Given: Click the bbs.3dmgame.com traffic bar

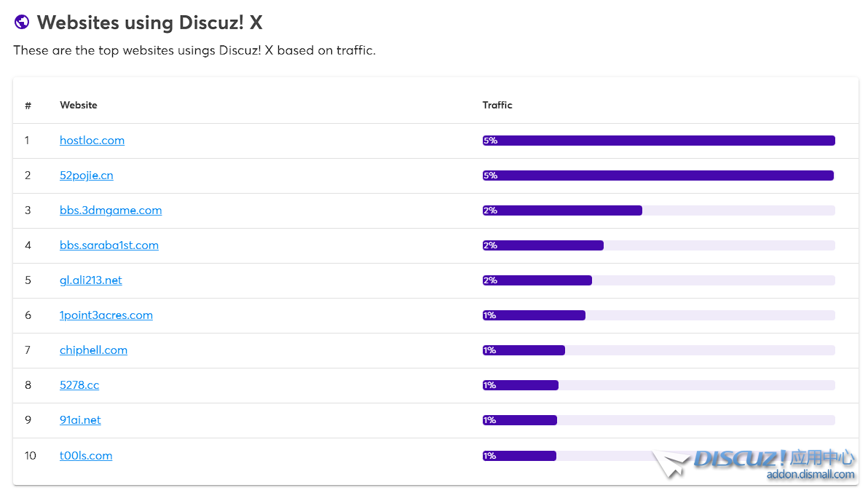Looking at the screenshot, I should coord(658,210).
